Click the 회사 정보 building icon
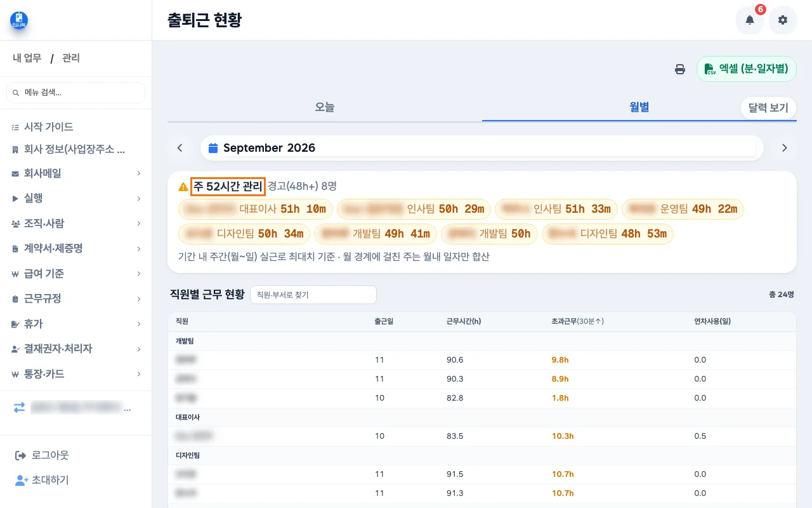Image resolution: width=812 pixels, height=508 pixels. coord(15,150)
